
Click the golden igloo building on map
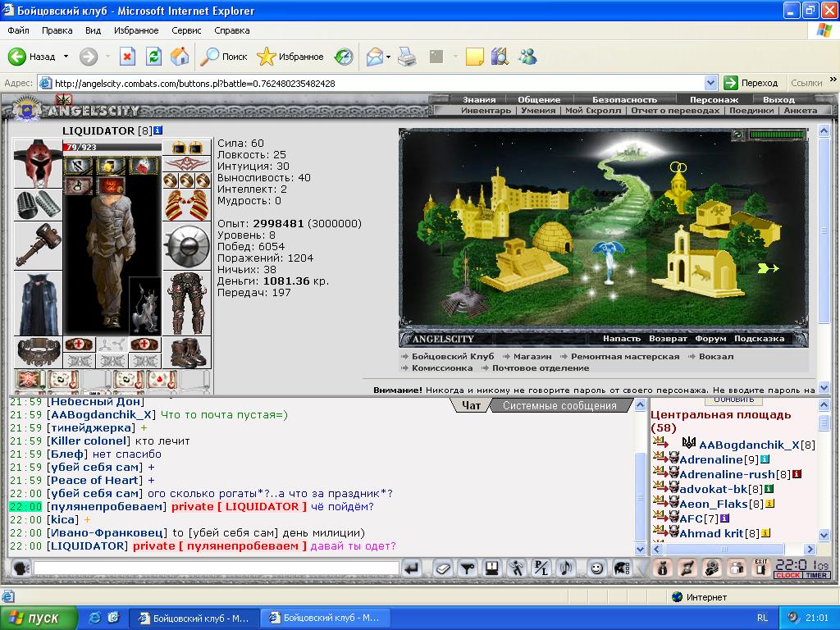coord(552,239)
